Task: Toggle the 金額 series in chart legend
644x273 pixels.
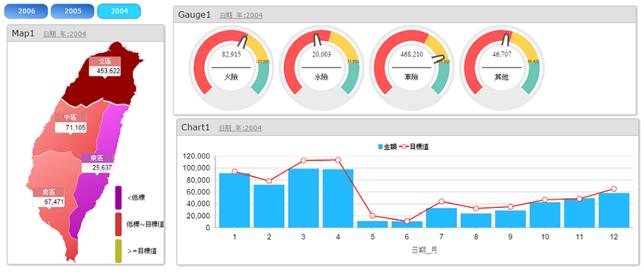Action: [x=387, y=147]
